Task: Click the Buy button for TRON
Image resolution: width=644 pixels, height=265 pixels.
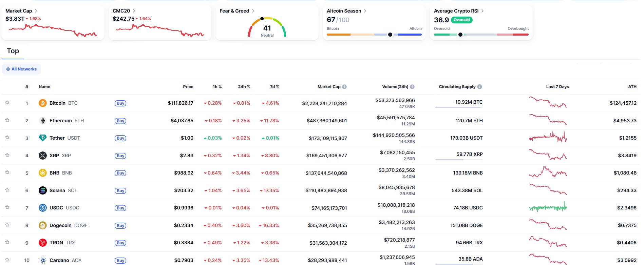Action: [x=120, y=243]
